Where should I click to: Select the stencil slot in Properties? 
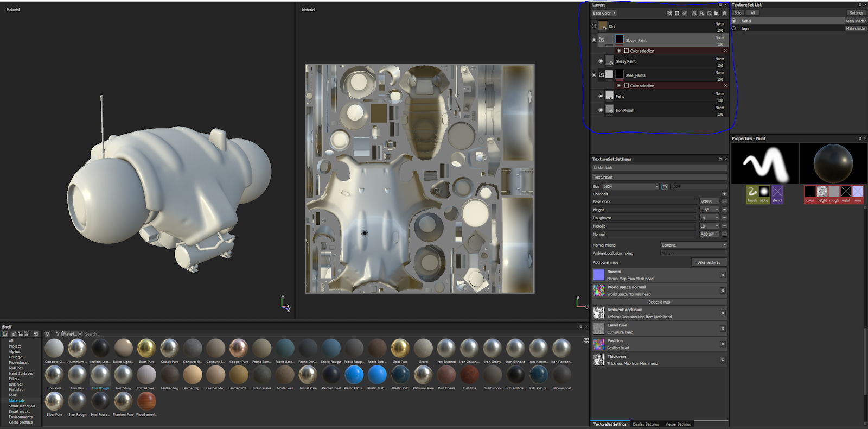(777, 192)
